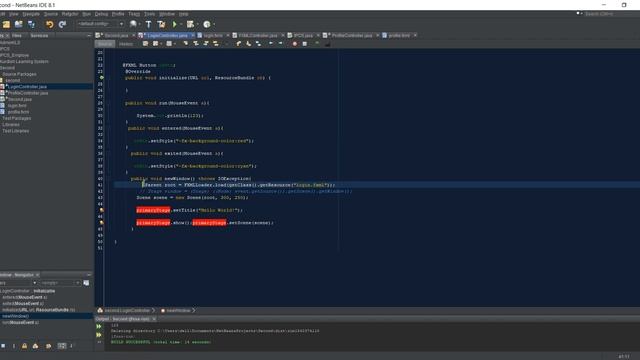Screen dimensions: 640x360
Task: Expand the Test Packages node
Action: click(17, 118)
